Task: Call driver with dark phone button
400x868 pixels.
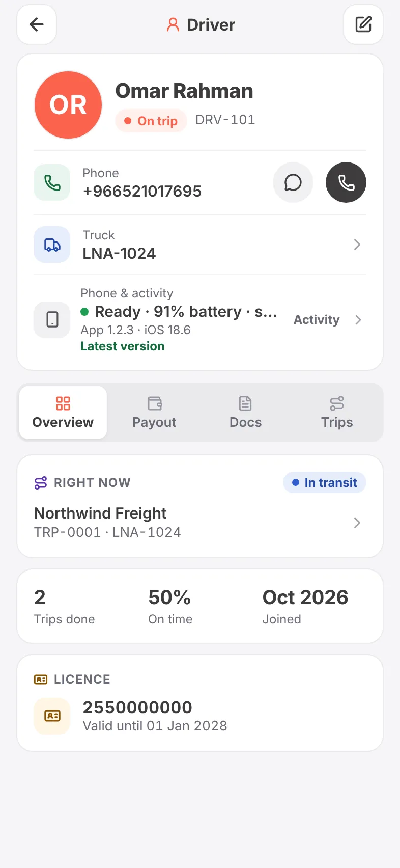Action: tap(346, 182)
